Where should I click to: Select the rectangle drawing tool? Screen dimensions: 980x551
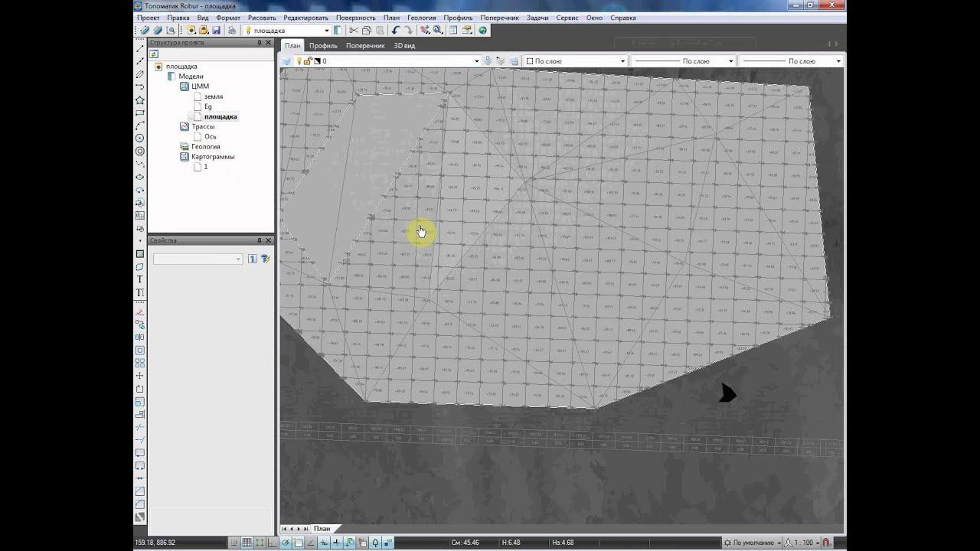(x=139, y=112)
